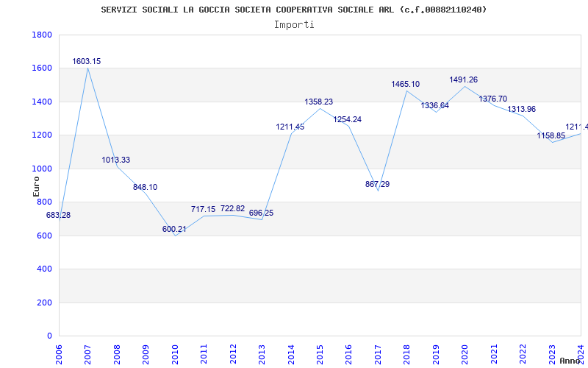This screenshot has height=368, width=588.
Task: Select data label 722.82
Action: 232,208
